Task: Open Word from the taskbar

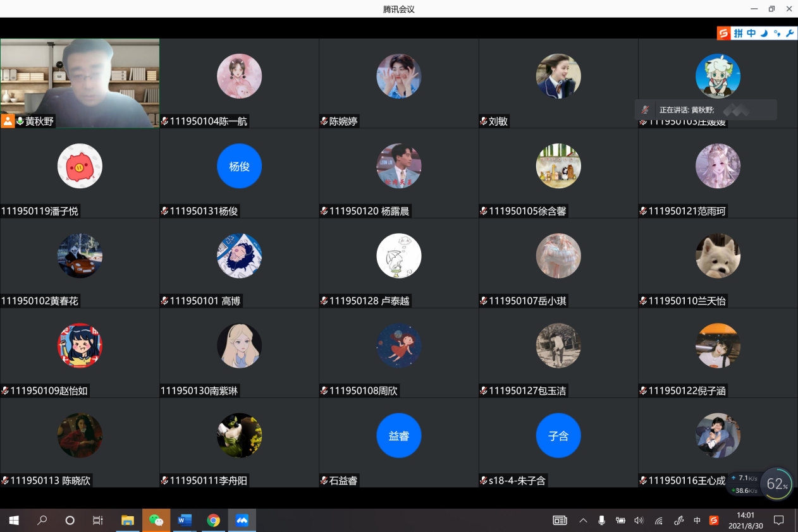Action: [x=185, y=521]
